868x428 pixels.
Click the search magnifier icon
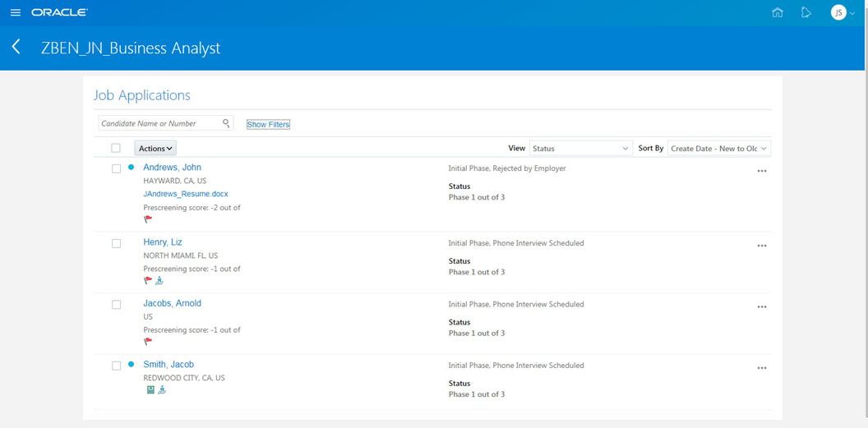point(226,122)
